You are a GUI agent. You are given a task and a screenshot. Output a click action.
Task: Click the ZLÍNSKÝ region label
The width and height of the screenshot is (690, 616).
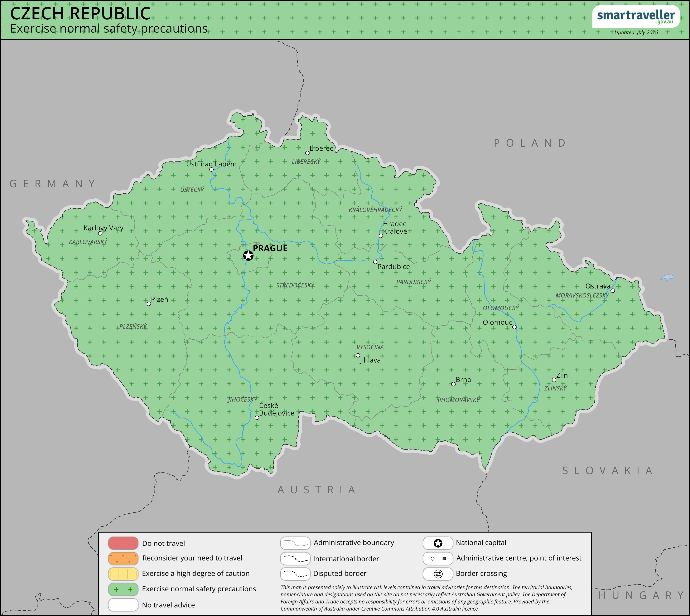pyautogui.click(x=555, y=388)
